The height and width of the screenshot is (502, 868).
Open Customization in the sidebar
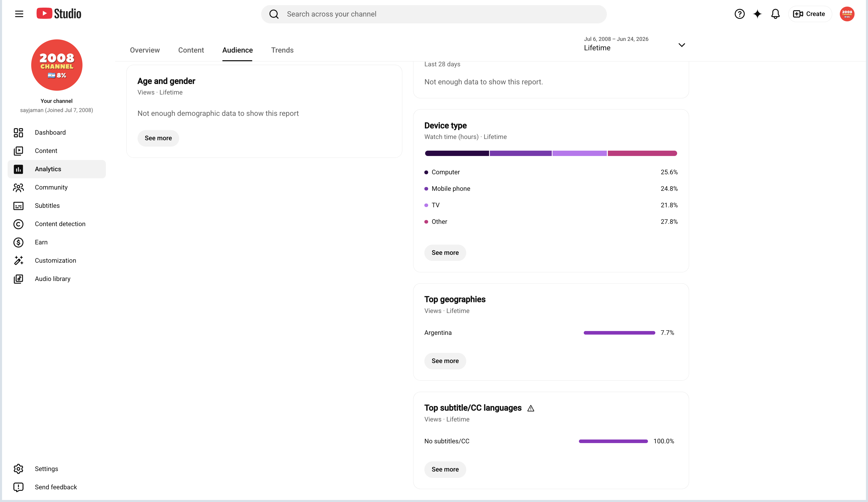coord(57,260)
